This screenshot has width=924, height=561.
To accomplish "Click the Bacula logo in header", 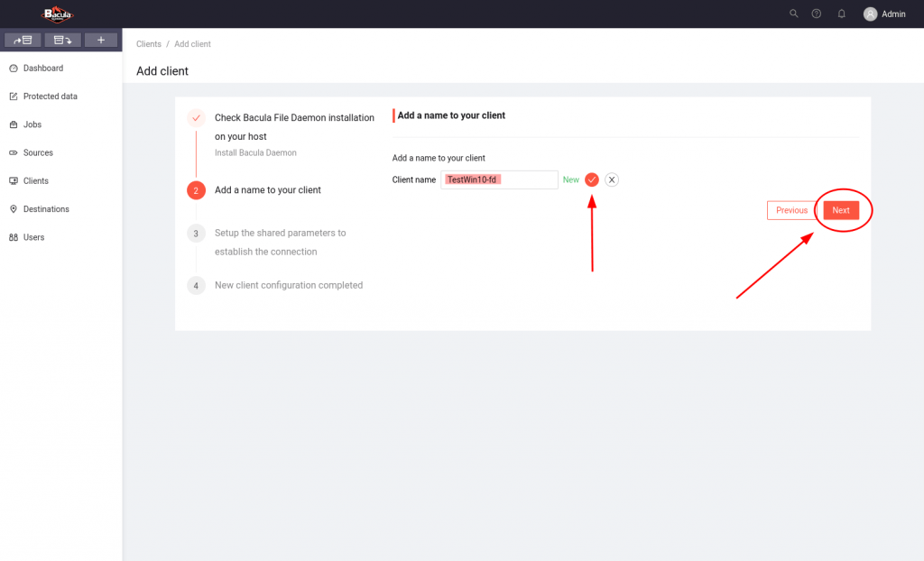I will pos(58,14).
